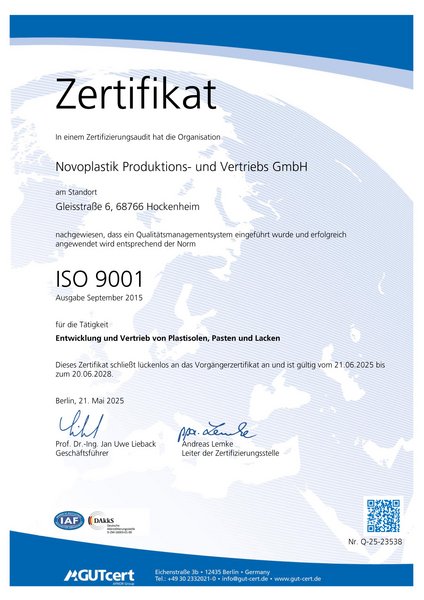Click the large Zertifikat heading
This screenshot has width=424, height=600.
tap(136, 94)
